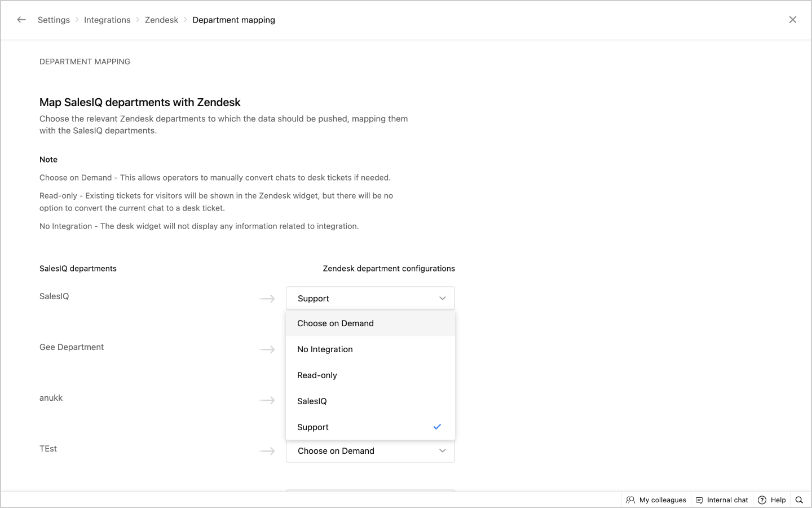812x508 pixels.
Task: Open the Internal chat label
Action: tap(727, 500)
